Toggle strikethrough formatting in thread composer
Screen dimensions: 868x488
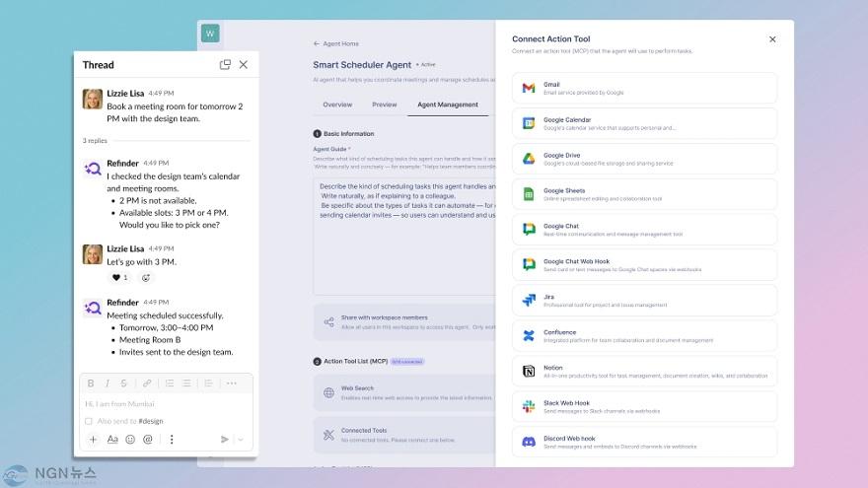pyautogui.click(x=123, y=383)
